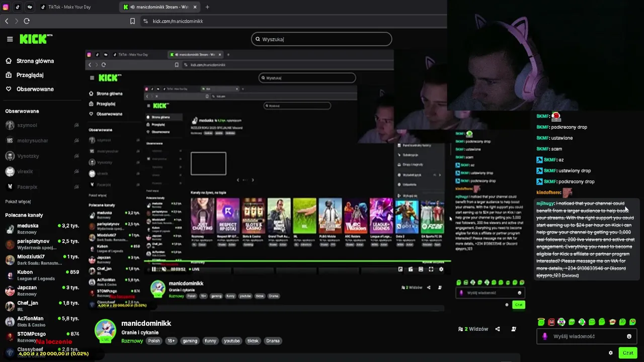
Task: Go to Strona główna
Action: point(30,61)
